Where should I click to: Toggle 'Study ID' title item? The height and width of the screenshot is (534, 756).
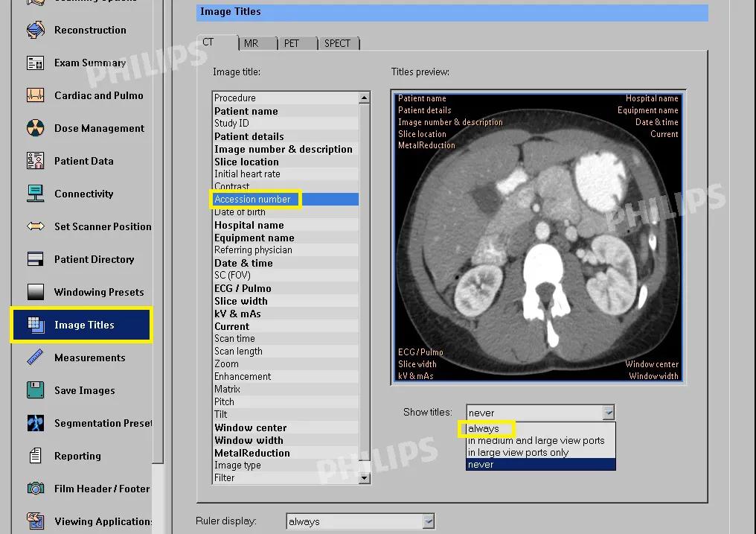click(x=231, y=124)
